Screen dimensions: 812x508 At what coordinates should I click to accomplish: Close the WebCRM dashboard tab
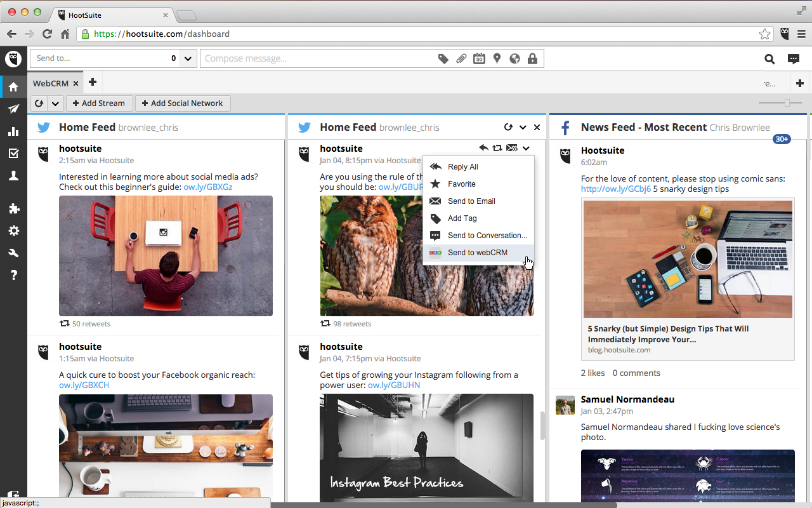click(75, 83)
